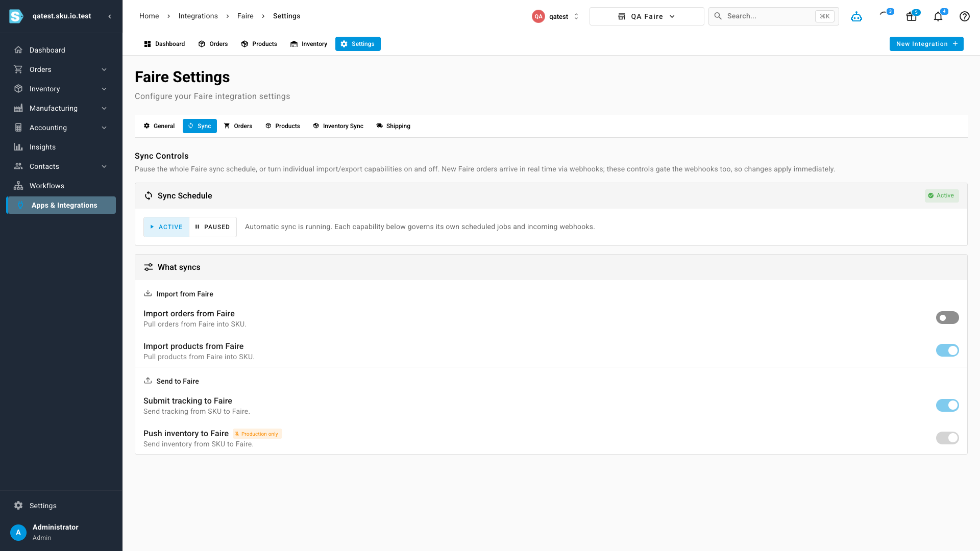Open the Products settings tab
Screen dimensions: 980x551
pyautogui.click(x=283, y=126)
